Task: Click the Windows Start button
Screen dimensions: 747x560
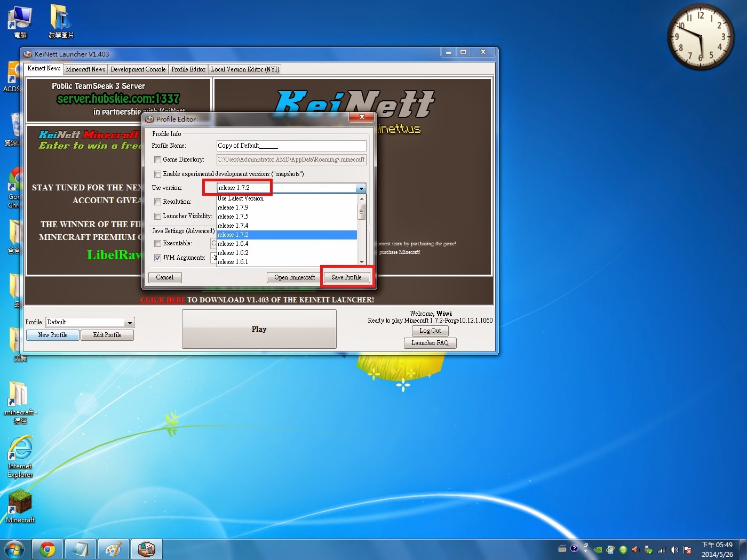Action: (x=14, y=549)
